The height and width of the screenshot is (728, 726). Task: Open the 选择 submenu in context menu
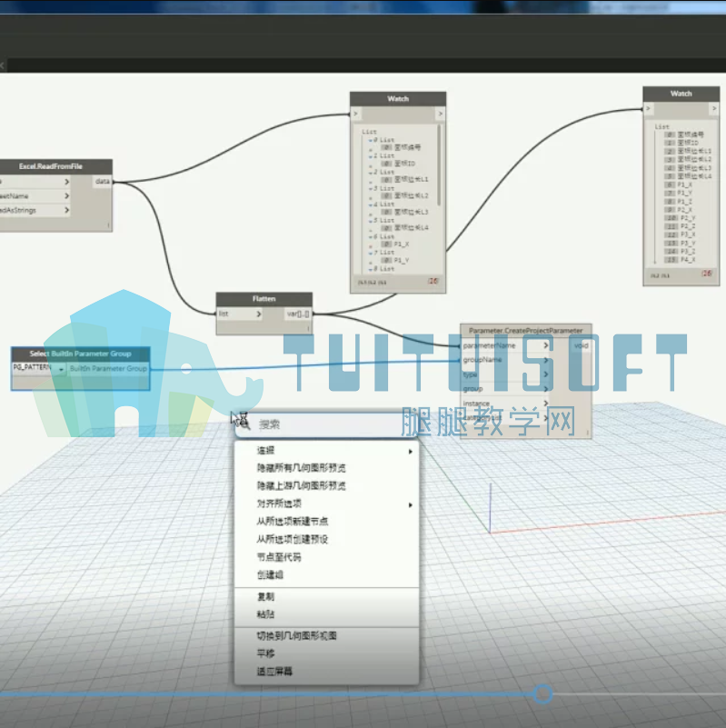[327, 451]
